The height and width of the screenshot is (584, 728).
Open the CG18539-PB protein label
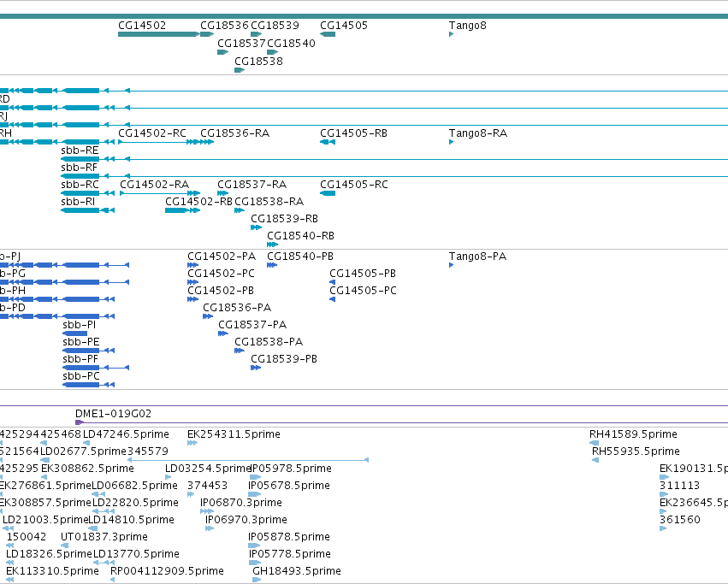(284, 359)
